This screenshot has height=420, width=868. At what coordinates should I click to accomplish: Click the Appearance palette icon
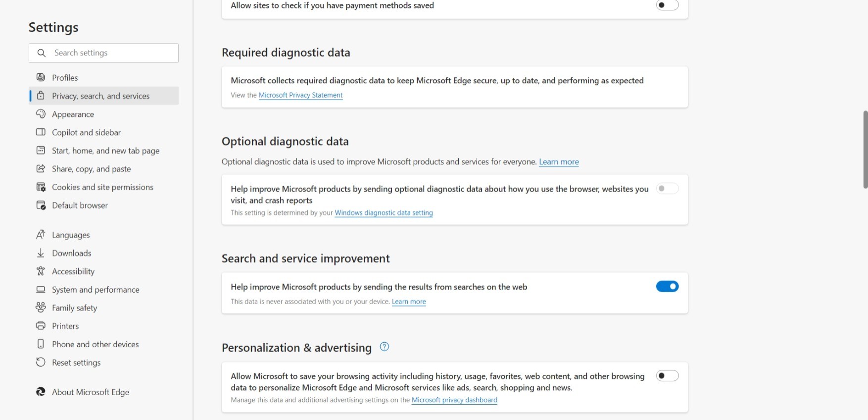[x=41, y=114]
